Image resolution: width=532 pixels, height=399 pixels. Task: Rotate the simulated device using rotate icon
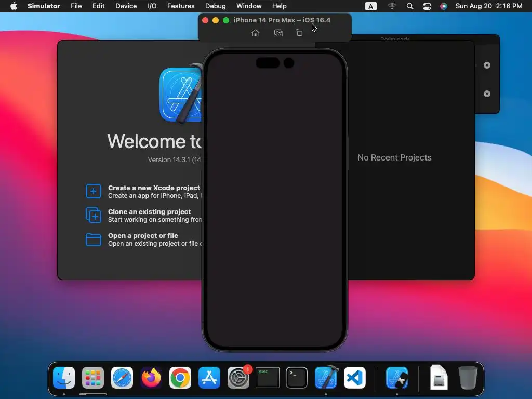299,33
